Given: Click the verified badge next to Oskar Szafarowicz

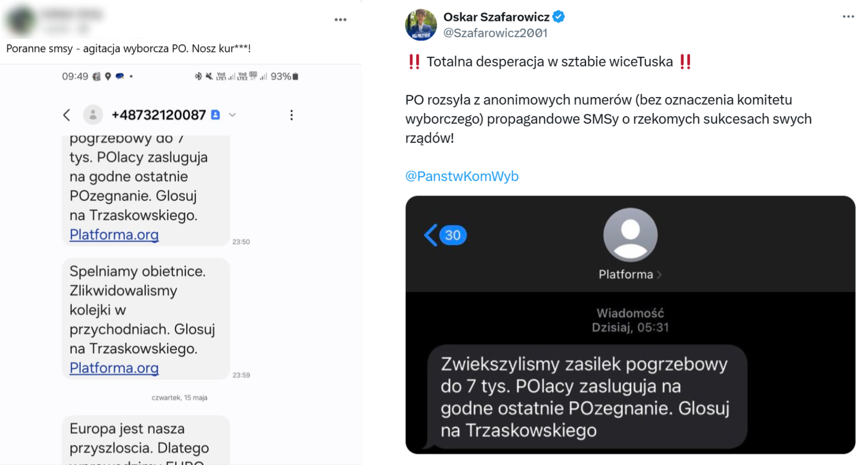Looking at the screenshot, I should click(559, 17).
